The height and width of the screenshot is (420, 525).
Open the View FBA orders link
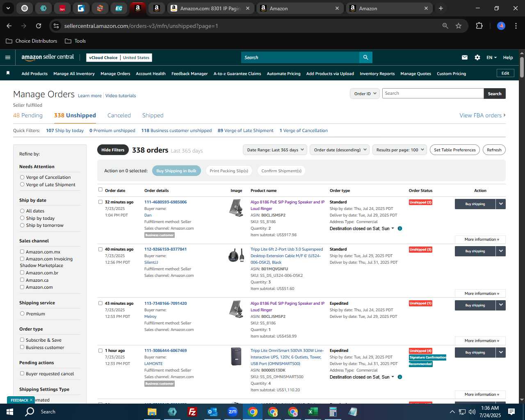(482, 115)
